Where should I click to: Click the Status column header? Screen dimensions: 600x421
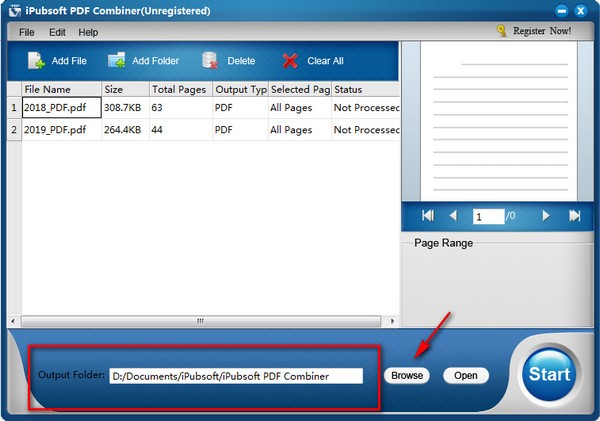[365, 90]
